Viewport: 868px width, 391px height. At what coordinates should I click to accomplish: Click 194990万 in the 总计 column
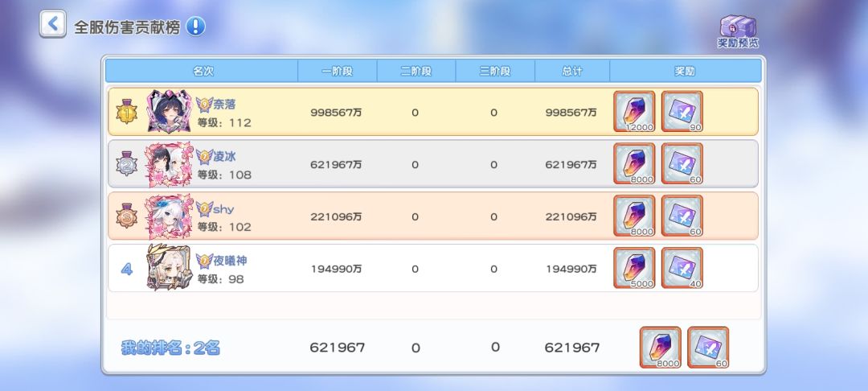(x=571, y=269)
